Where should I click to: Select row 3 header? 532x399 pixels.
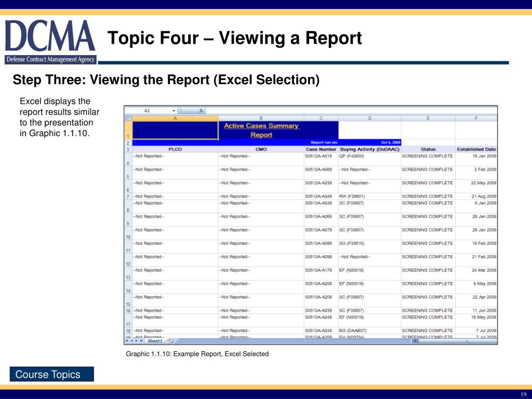pyautogui.click(x=128, y=150)
